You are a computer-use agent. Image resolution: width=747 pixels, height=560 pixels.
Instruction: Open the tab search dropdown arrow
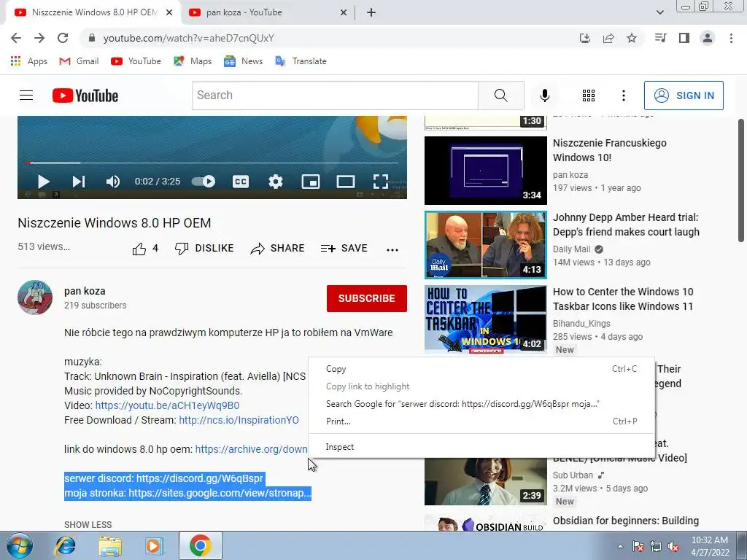[659, 12]
